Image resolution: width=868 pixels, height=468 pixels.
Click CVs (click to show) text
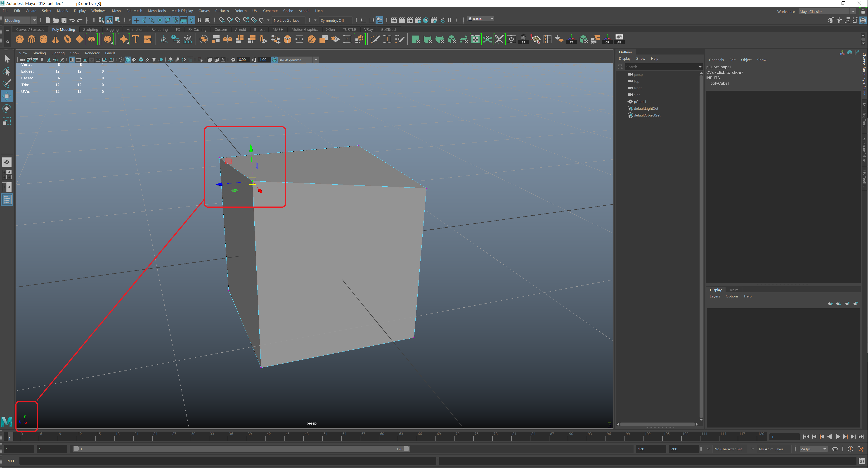tap(724, 72)
